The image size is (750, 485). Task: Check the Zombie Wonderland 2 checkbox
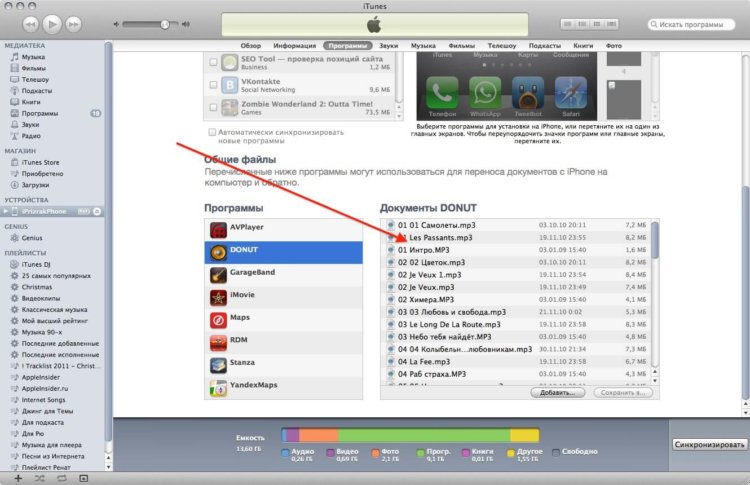213,107
